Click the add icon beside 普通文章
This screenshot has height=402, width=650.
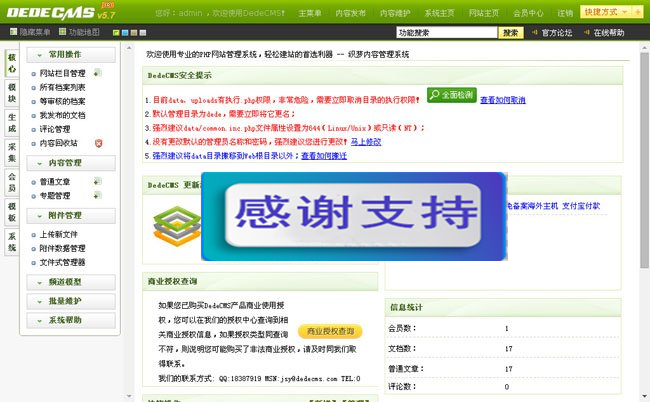(x=97, y=181)
